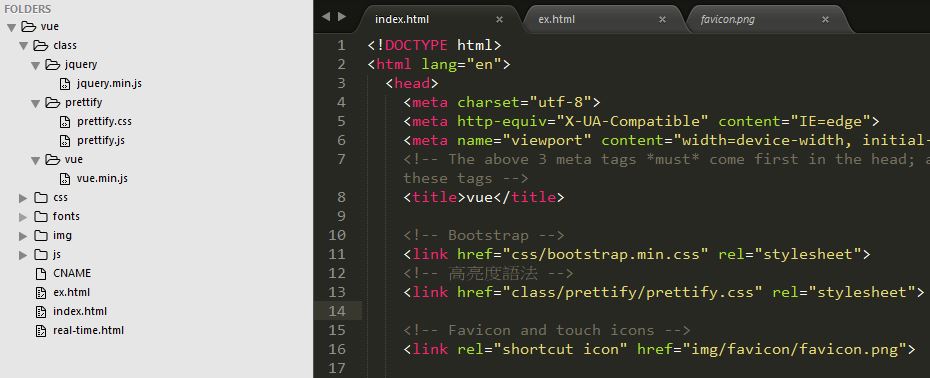Click the title tag text vue

(480, 197)
